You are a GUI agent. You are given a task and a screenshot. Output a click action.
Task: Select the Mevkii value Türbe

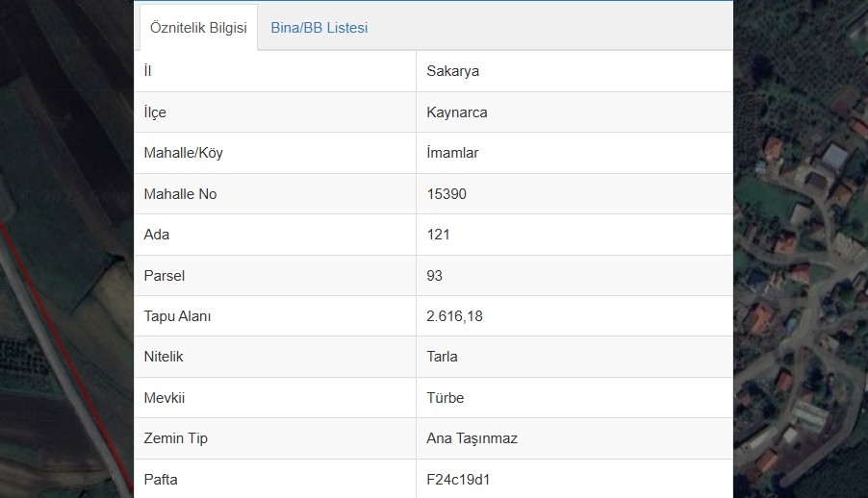click(x=446, y=398)
